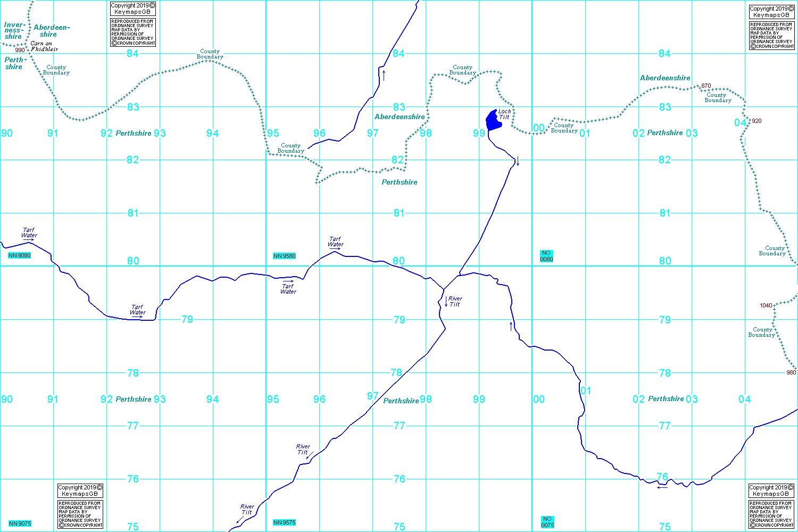
Task: Select the 920 spot height marker
Action: coord(757,121)
